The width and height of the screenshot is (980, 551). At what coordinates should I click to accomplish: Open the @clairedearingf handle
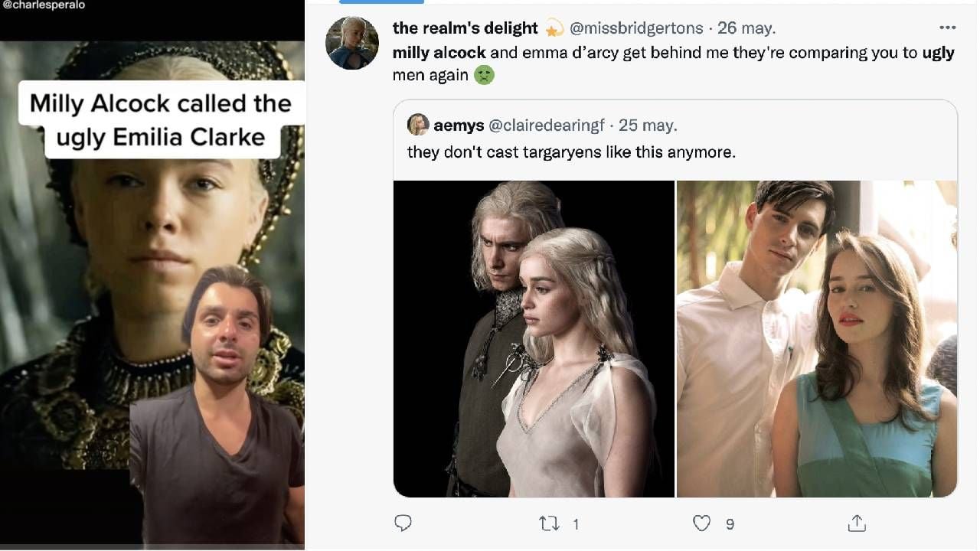546,125
